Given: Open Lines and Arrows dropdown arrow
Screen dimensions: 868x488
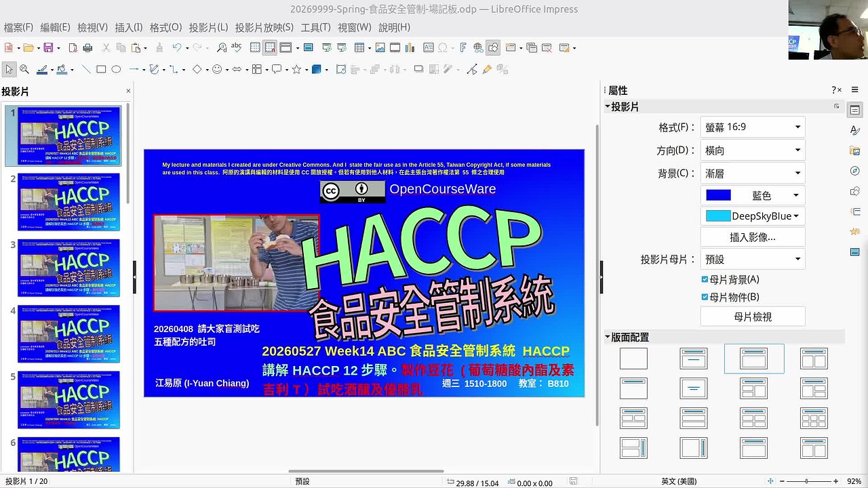Looking at the screenshot, I should [x=144, y=69].
